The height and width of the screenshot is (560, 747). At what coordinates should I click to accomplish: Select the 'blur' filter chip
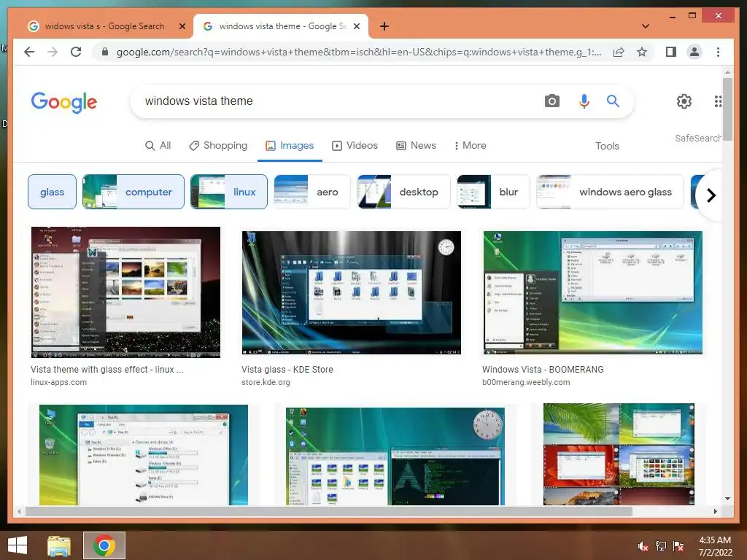click(493, 192)
